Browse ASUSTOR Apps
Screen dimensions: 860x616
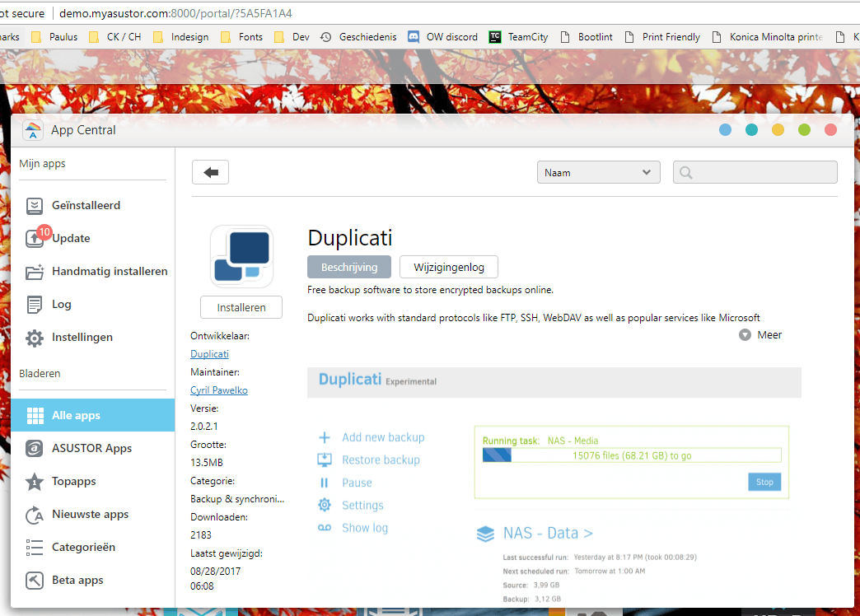coord(93,448)
